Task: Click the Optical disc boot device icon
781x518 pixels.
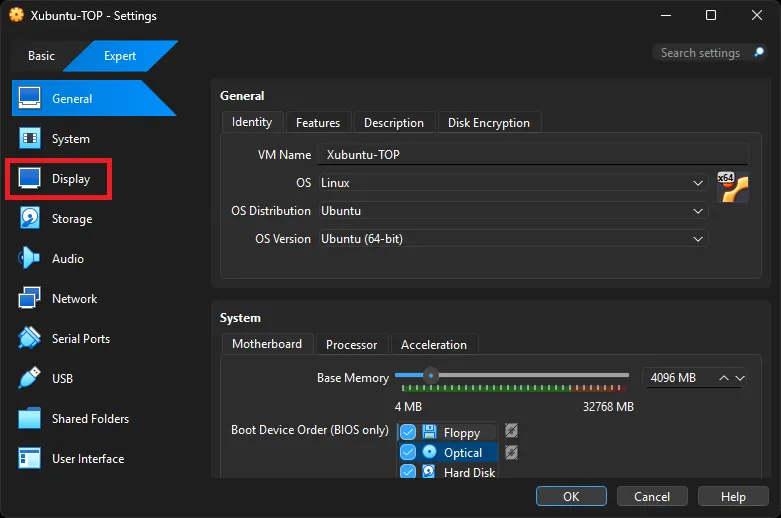Action: [x=429, y=452]
